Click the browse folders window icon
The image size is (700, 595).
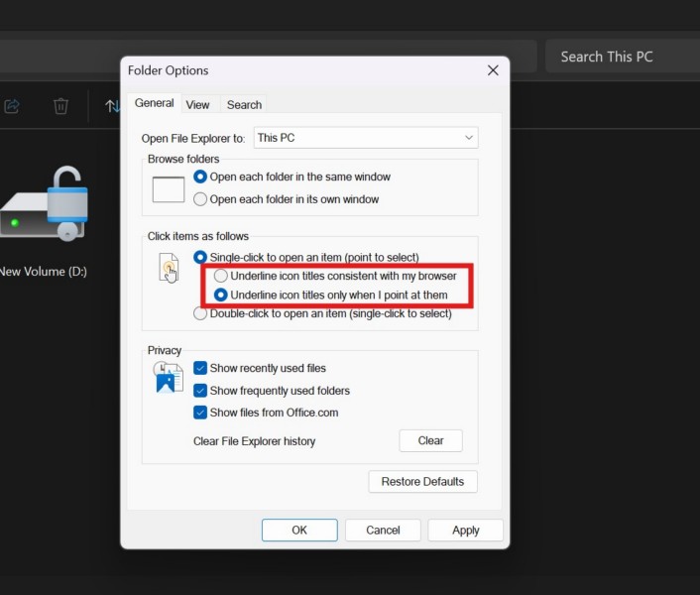[169, 188]
